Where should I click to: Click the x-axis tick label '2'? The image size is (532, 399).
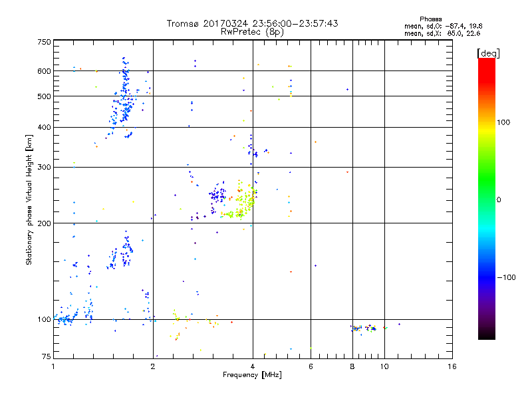pos(153,366)
